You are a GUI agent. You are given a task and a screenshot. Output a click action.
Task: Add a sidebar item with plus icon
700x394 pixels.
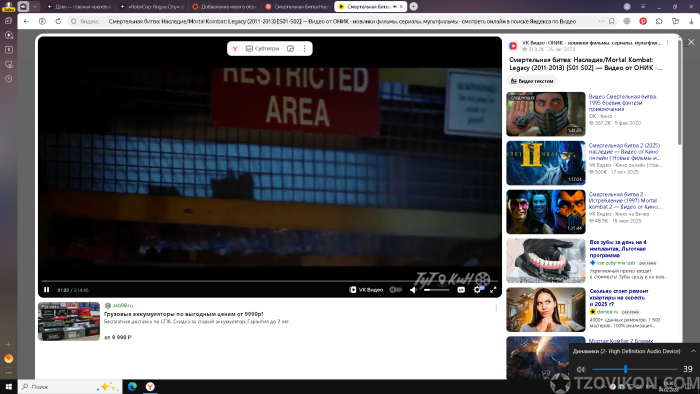tap(8, 344)
